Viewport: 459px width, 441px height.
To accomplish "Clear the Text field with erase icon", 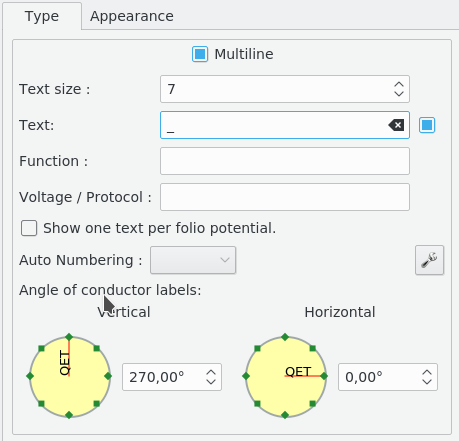I will click(396, 125).
